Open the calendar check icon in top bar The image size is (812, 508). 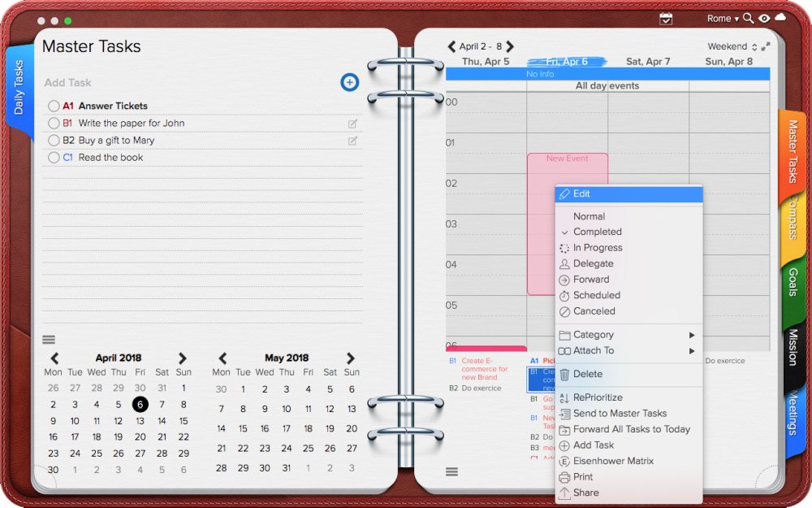666,19
